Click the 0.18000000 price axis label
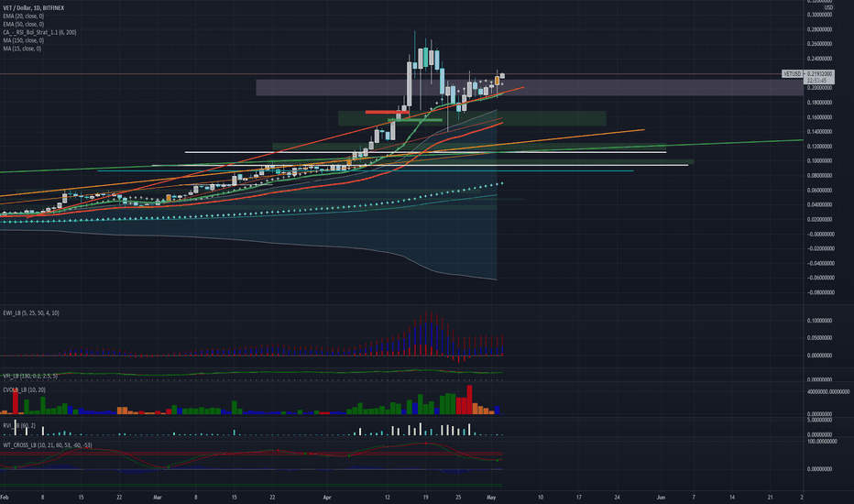 819,103
